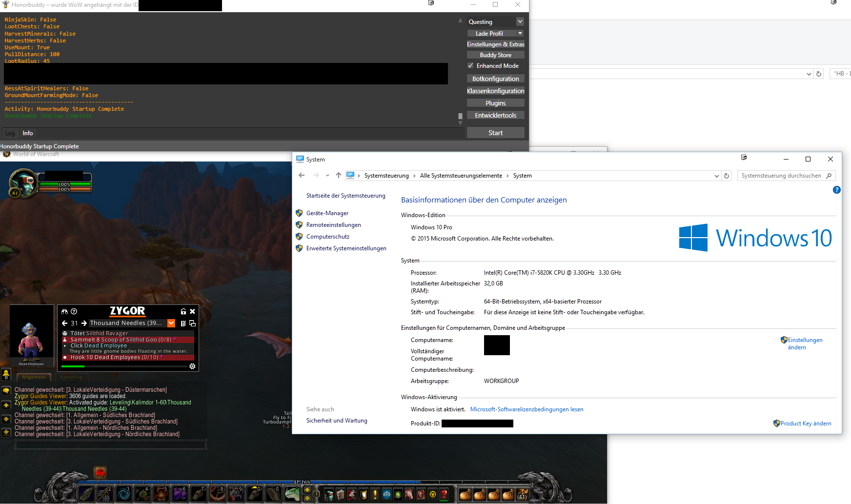Switch to the Log tab in Honorbuddy
The height and width of the screenshot is (504, 851).
(10, 133)
